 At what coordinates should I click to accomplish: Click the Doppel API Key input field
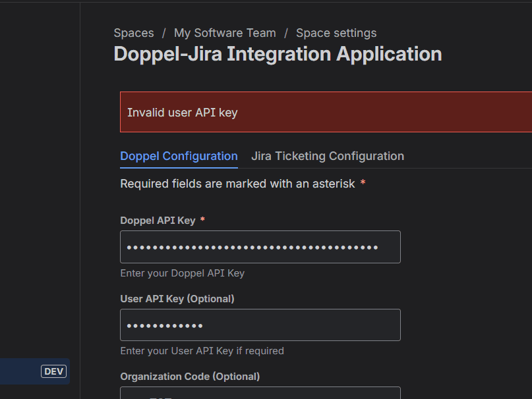[260, 247]
